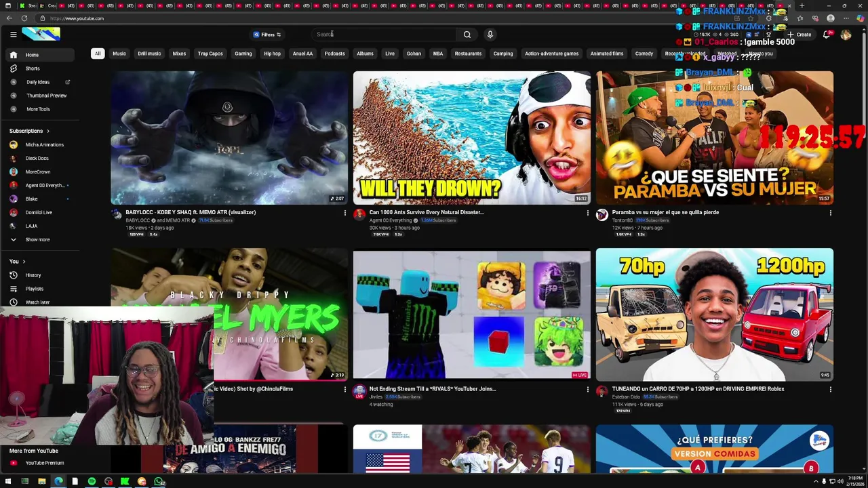
Task: Open options for 1000 Ants video
Action: pos(587,213)
